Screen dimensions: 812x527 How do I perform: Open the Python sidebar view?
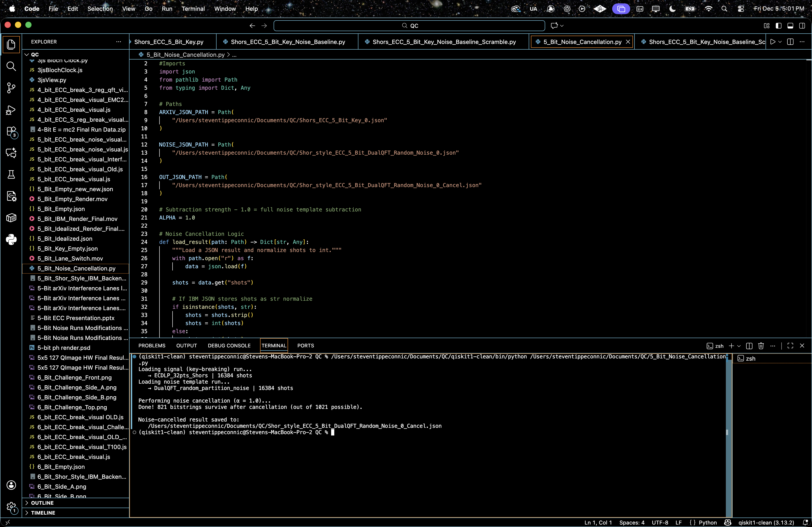click(x=11, y=239)
